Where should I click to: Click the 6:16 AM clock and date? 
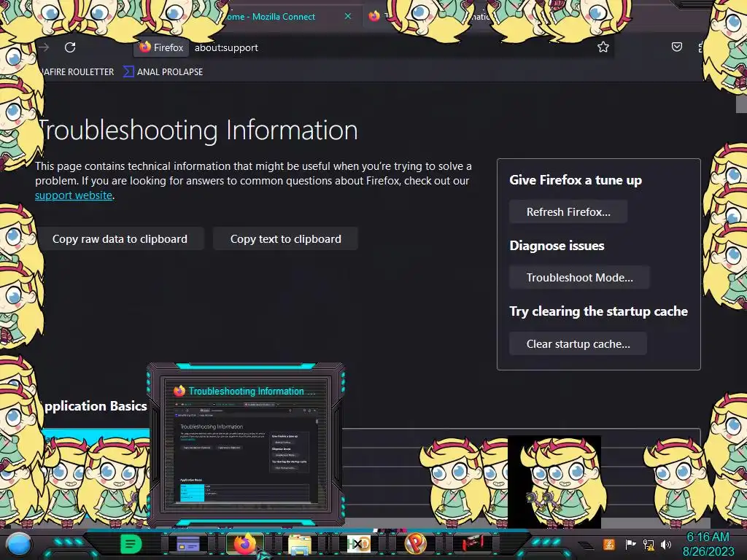(708, 544)
